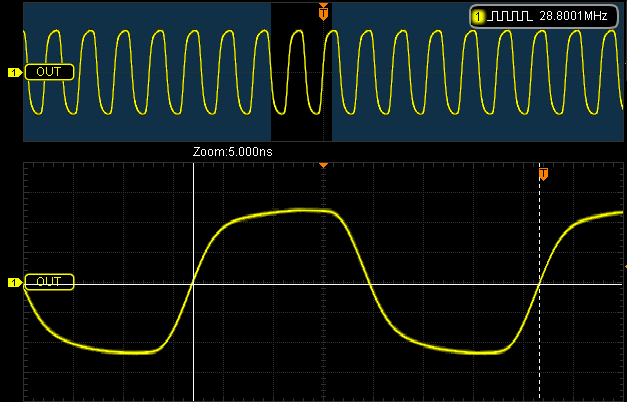Image resolution: width=627 pixels, height=402 pixels.
Task: Select the white horizontal cursor line in zoomed view
Action: (x=323, y=284)
